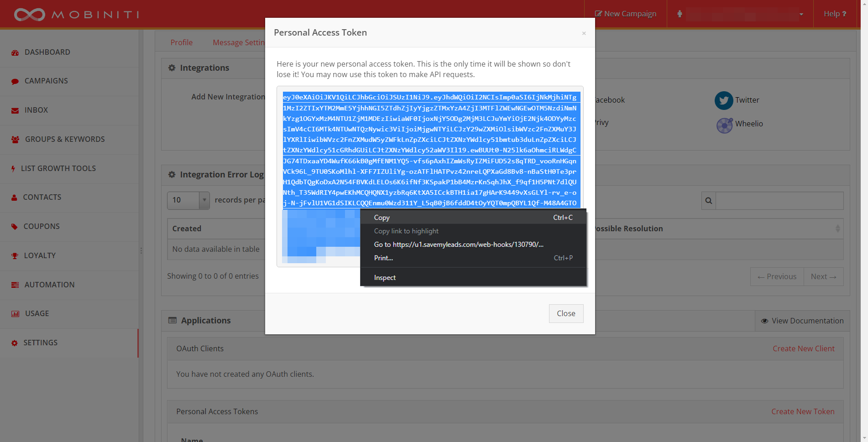The image size is (868, 442).
Task: Start a New Campaign from header
Action: pyautogui.click(x=626, y=14)
